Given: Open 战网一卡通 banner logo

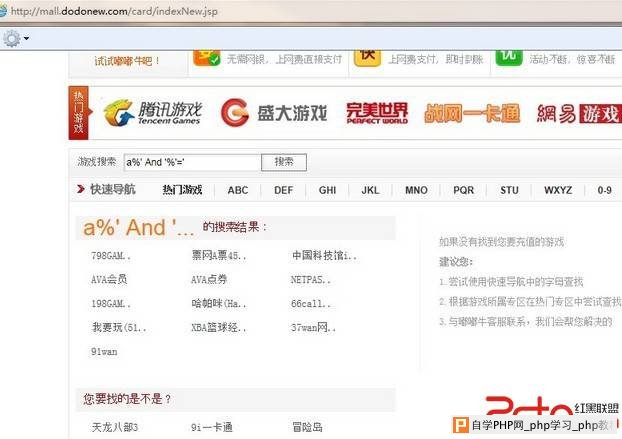Looking at the screenshot, I should [x=472, y=113].
